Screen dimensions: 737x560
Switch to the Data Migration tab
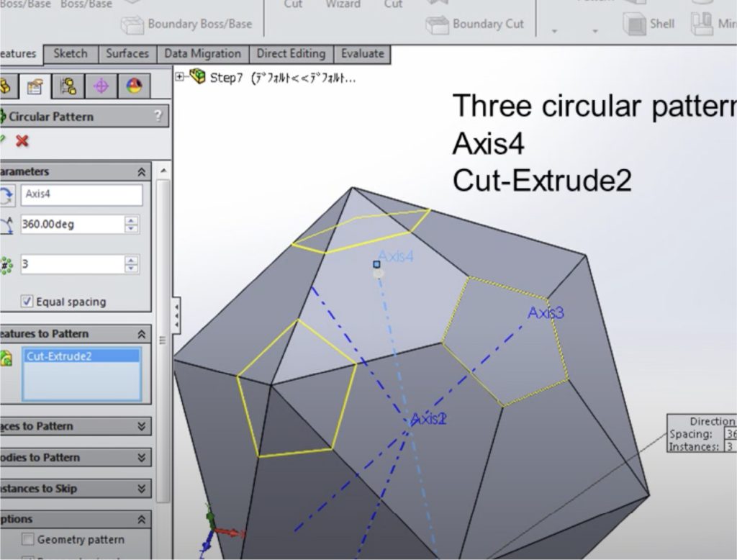coord(202,53)
